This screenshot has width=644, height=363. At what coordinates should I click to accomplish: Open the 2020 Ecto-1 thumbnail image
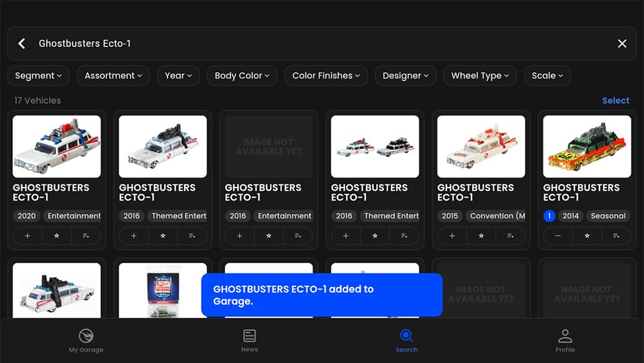(57, 147)
